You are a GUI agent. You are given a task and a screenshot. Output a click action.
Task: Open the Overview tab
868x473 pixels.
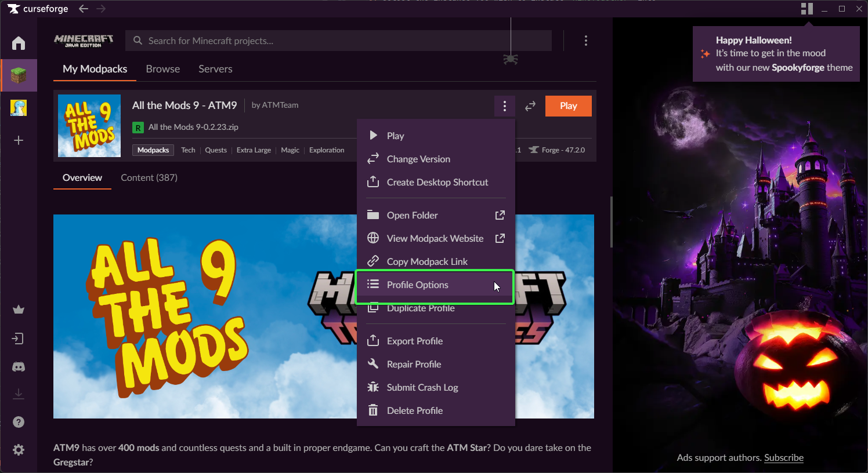(82, 178)
